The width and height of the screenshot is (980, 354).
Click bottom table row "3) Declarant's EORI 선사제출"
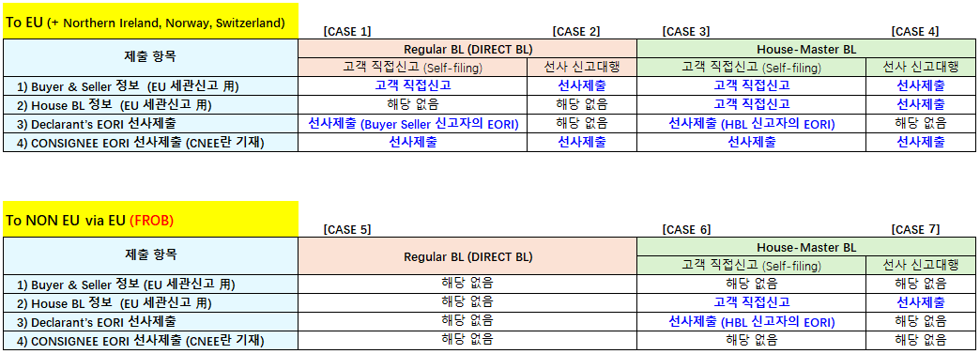pyautogui.click(x=150, y=321)
